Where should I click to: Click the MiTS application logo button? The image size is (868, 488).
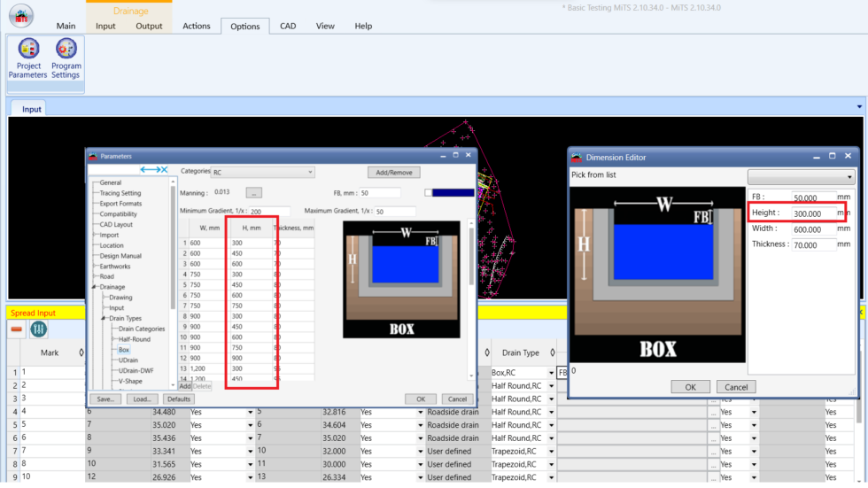20,16
